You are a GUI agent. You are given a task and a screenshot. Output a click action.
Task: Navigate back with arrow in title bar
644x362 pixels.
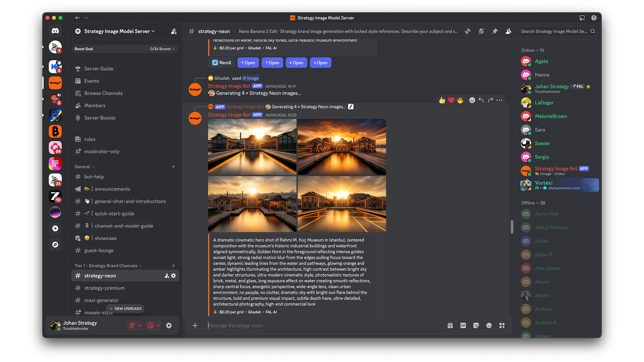point(77,18)
